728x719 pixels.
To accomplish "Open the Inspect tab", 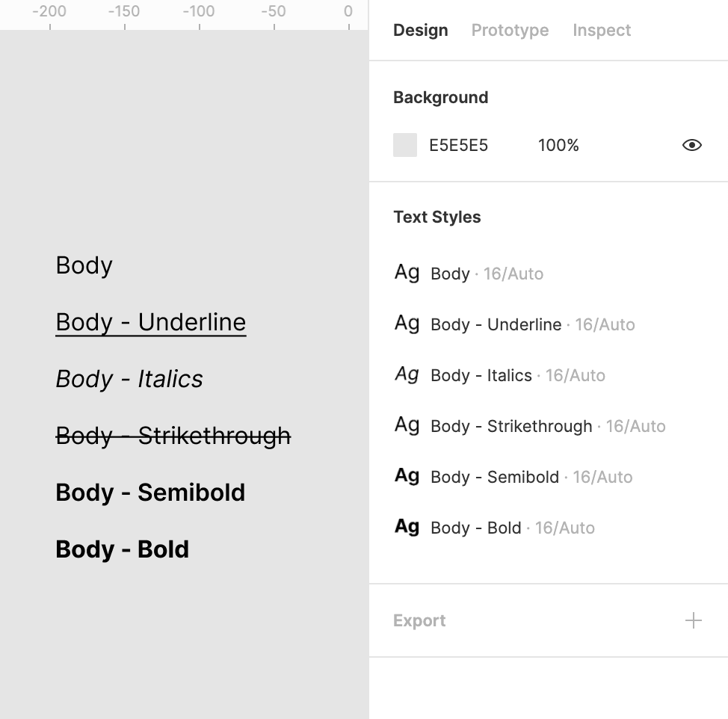I will pos(602,31).
